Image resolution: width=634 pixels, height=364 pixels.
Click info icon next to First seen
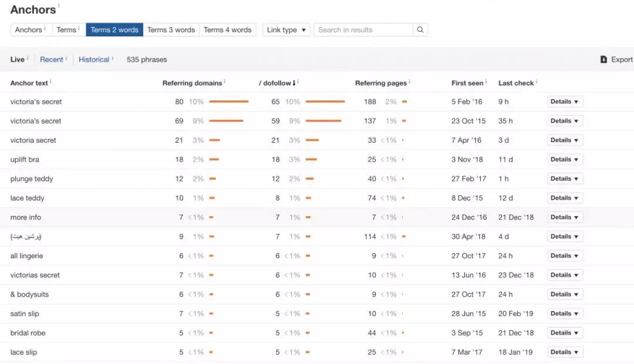486,82
